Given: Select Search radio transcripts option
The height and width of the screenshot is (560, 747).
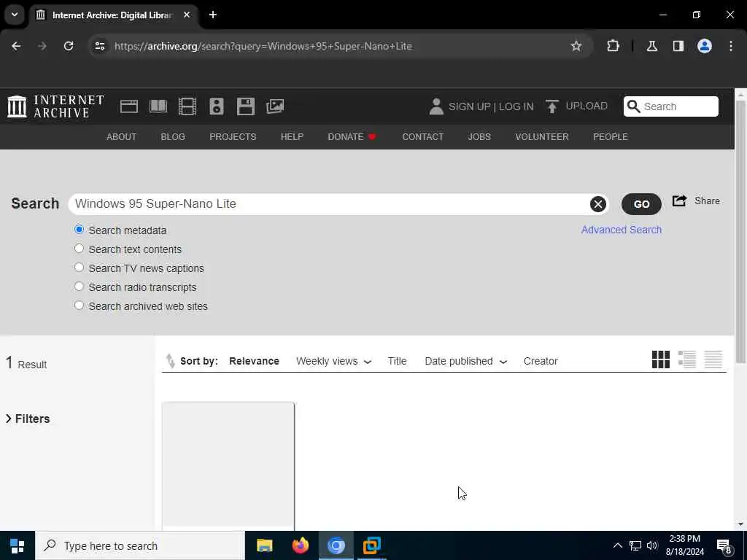Looking at the screenshot, I should click(x=79, y=287).
